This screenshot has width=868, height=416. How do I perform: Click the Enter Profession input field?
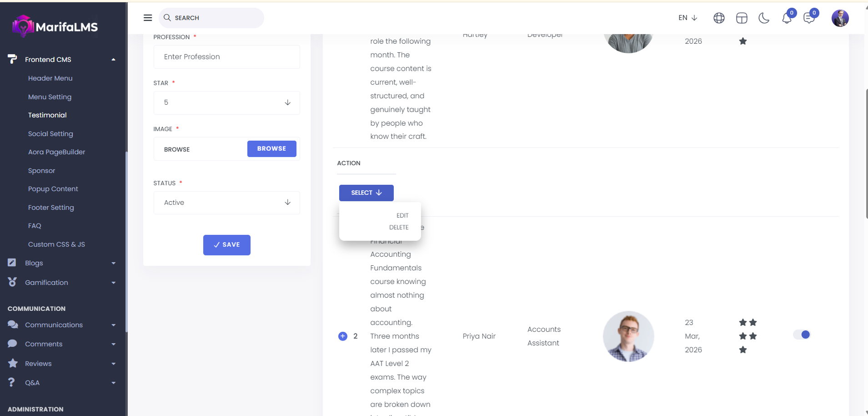pyautogui.click(x=226, y=57)
